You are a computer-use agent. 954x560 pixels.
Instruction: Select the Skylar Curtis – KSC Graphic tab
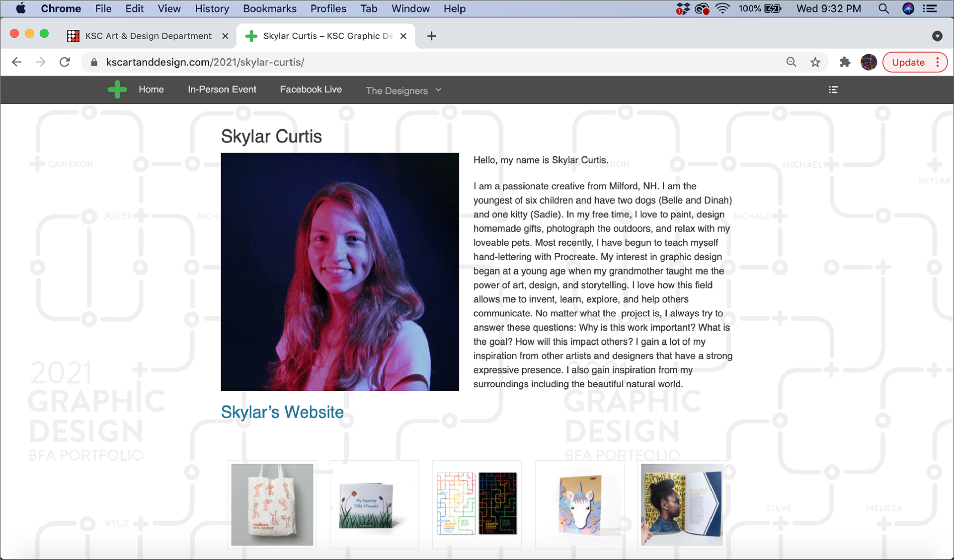point(325,36)
